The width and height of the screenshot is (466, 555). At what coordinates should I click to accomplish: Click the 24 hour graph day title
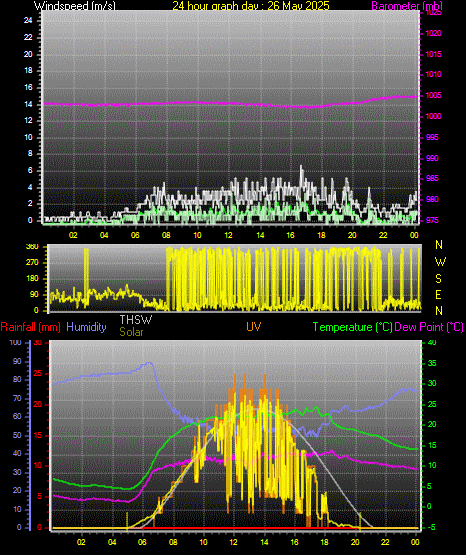point(251,5)
